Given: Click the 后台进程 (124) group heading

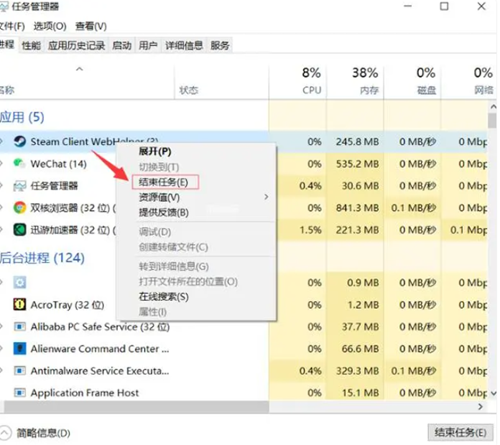Looking at the screenshot, I should coord(42,258).
